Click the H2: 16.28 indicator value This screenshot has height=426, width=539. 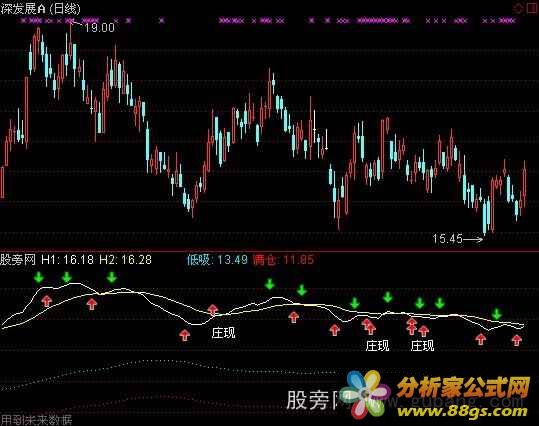pyautogui.click(x=125, y=260)
